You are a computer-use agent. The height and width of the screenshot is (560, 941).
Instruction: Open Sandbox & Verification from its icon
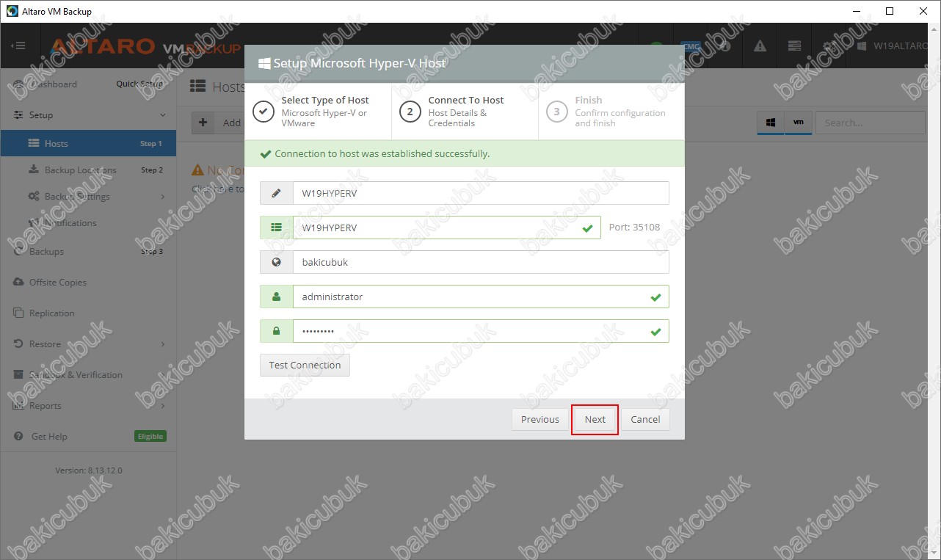(19, 375)
